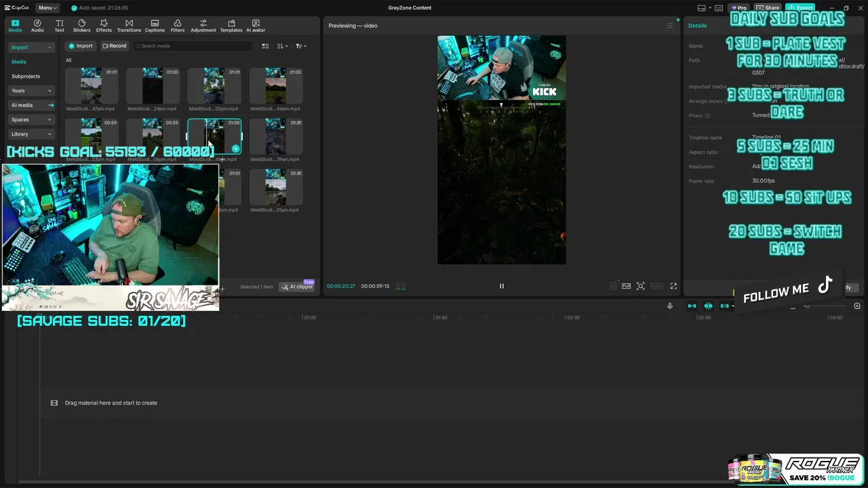Open the media filter dropdown

[301, 46]
